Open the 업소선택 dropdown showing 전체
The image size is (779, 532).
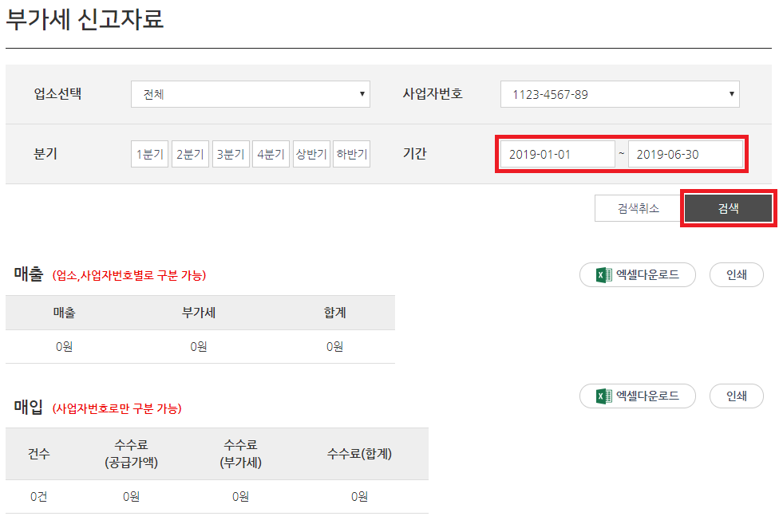click(x=251, y=94)
